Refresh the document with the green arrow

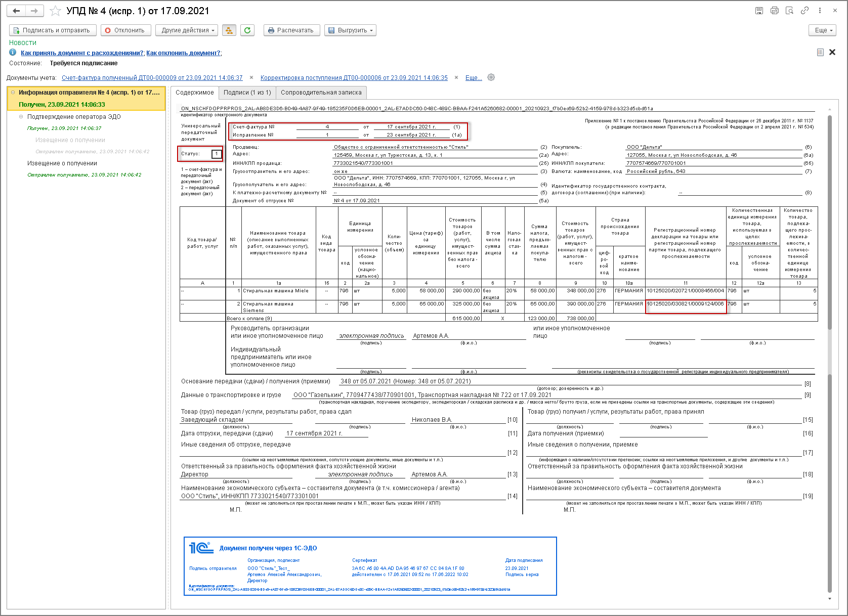(x=247, y=30)
